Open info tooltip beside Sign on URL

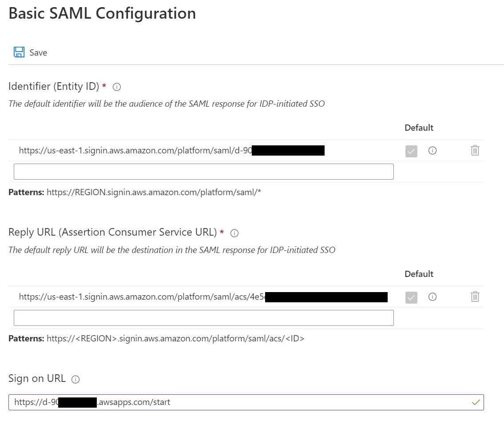[x=75, y=379]
